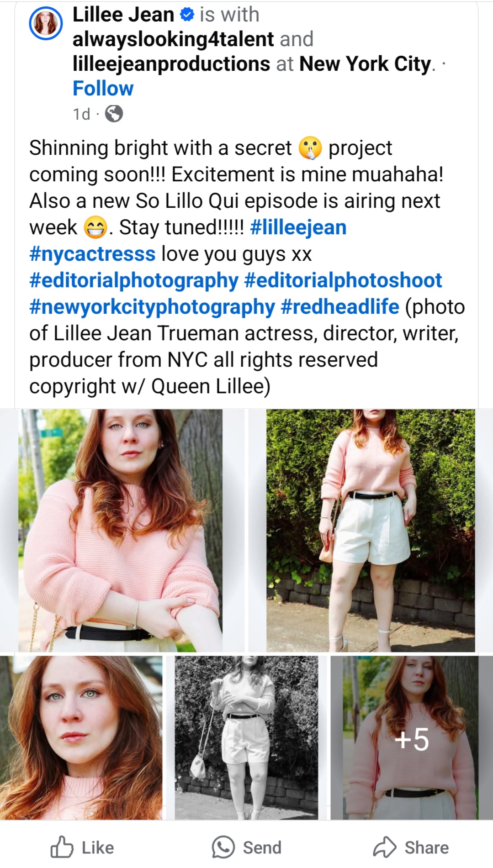Open the #nycactresss hashtag

click(92, 254)
